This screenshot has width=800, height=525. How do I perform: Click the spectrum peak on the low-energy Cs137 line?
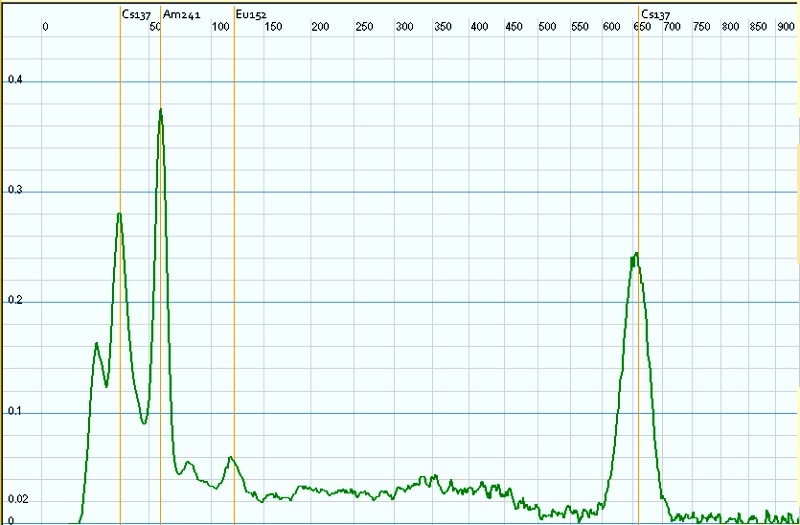point(119,213)
